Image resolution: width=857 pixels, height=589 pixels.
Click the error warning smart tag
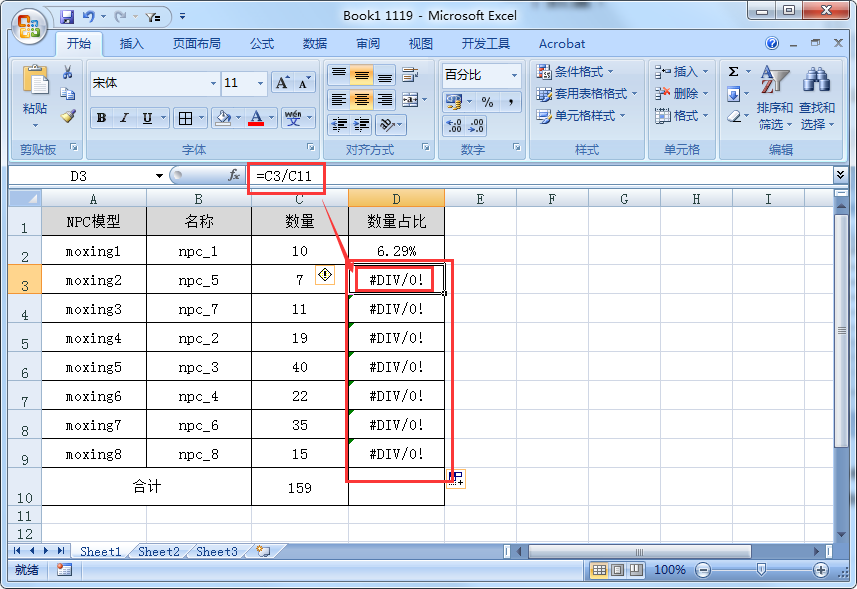(x=325, y=274)
